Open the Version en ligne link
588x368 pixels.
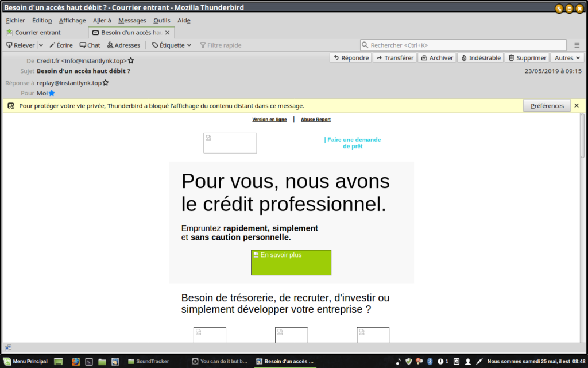(269, 120)
